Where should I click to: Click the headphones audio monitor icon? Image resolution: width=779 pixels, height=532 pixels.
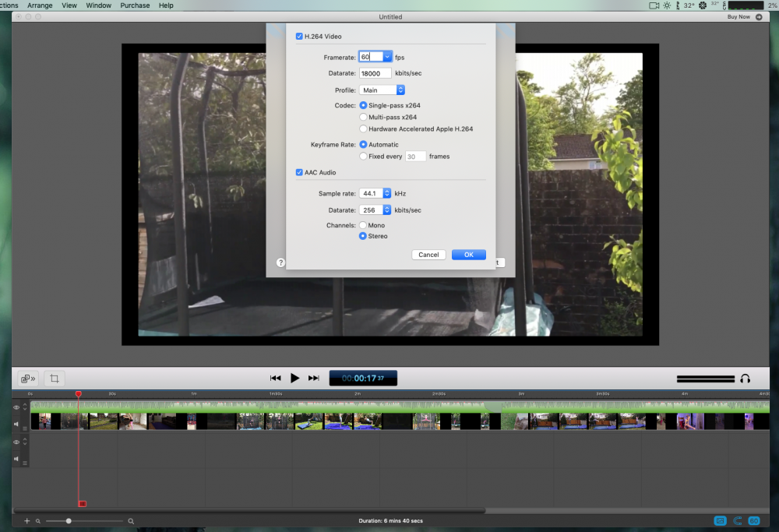[745, 379]
